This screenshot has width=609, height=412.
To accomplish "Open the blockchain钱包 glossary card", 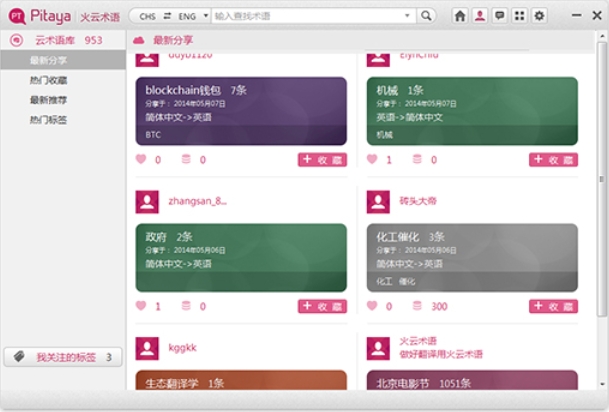I will pyautogui.click(x=241, y=111).
